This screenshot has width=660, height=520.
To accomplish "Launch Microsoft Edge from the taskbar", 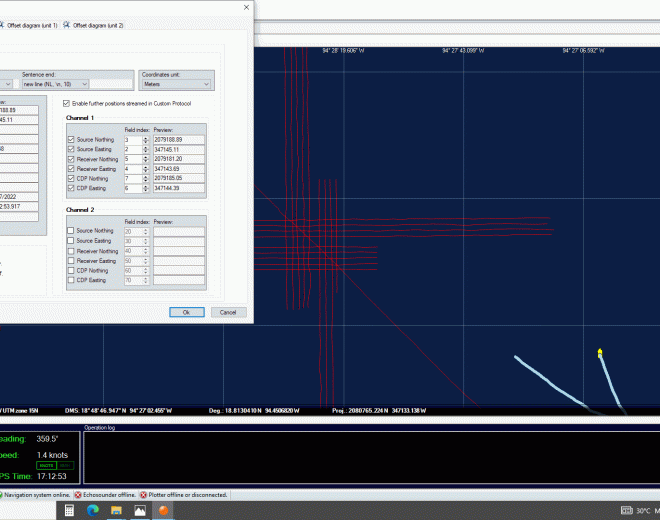I will 93,510.
